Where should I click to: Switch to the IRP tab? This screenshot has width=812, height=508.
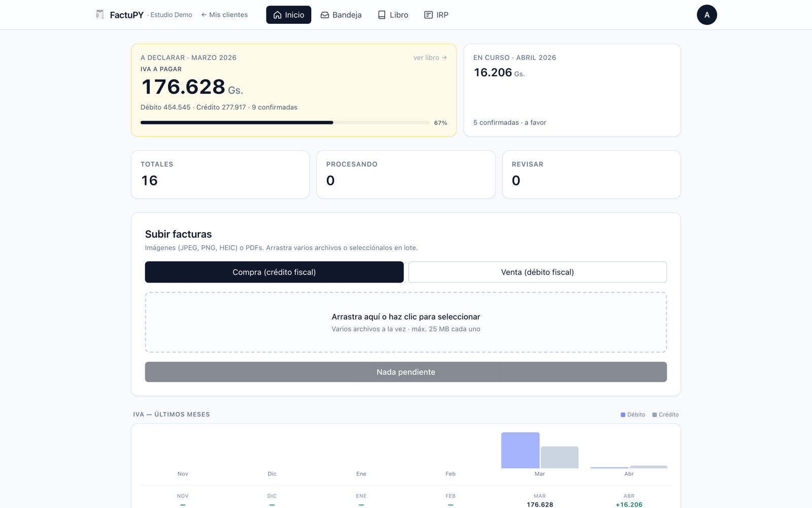click(x=436, y=15)
